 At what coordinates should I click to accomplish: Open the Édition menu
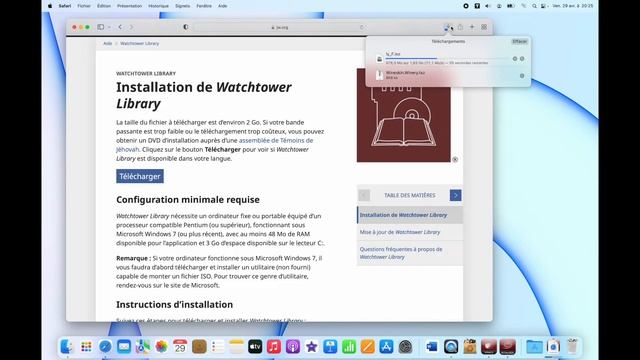(104, 6)
